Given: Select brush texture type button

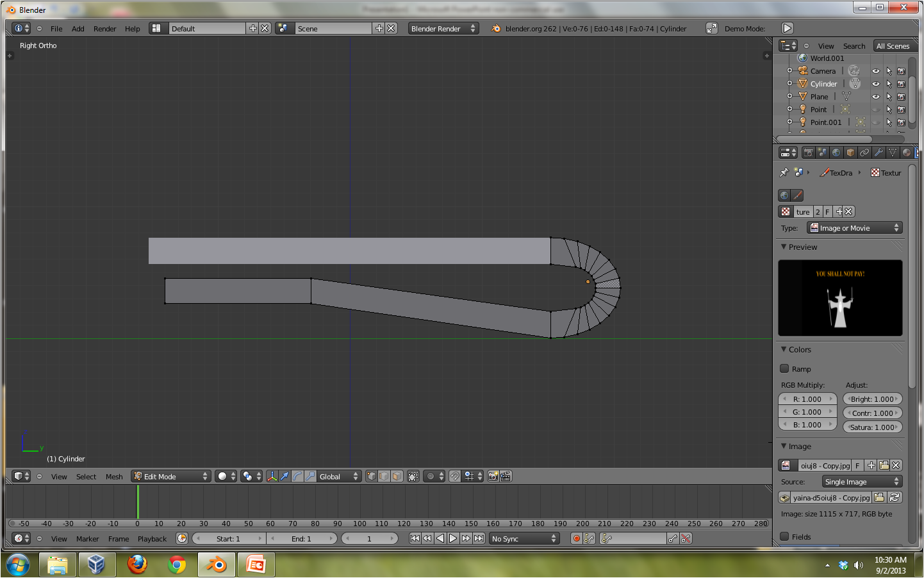Looking at the screenshot, I should click(x=797, y=195).
